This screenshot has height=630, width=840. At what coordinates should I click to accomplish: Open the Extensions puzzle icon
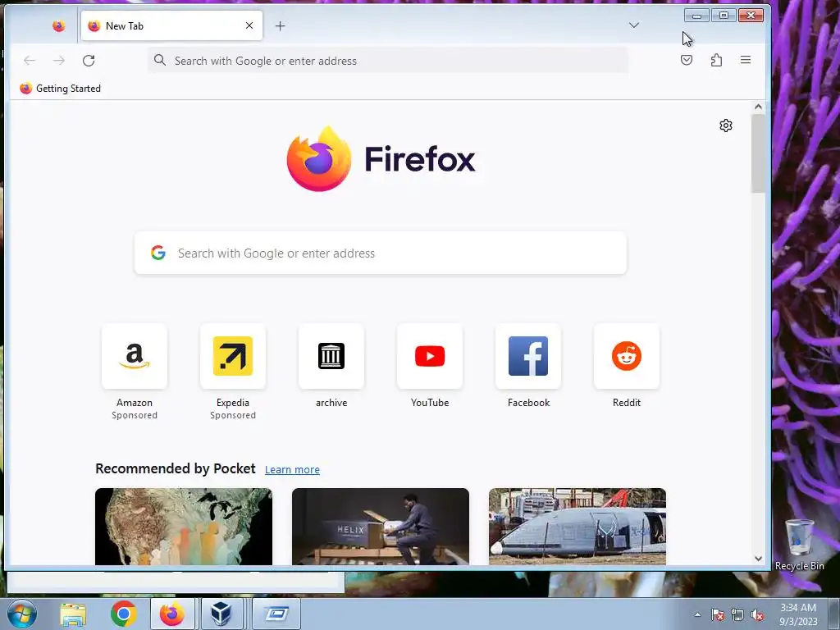[x=716, y=60]
